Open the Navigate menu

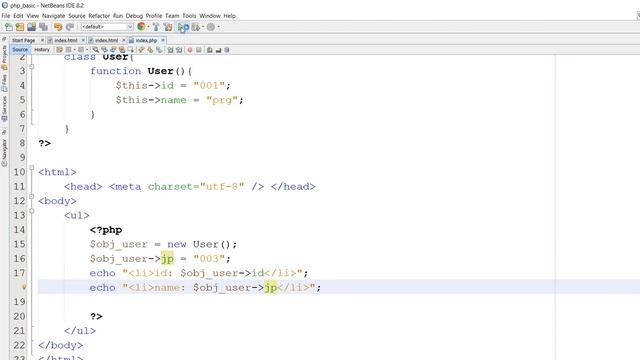click(53, 16)
